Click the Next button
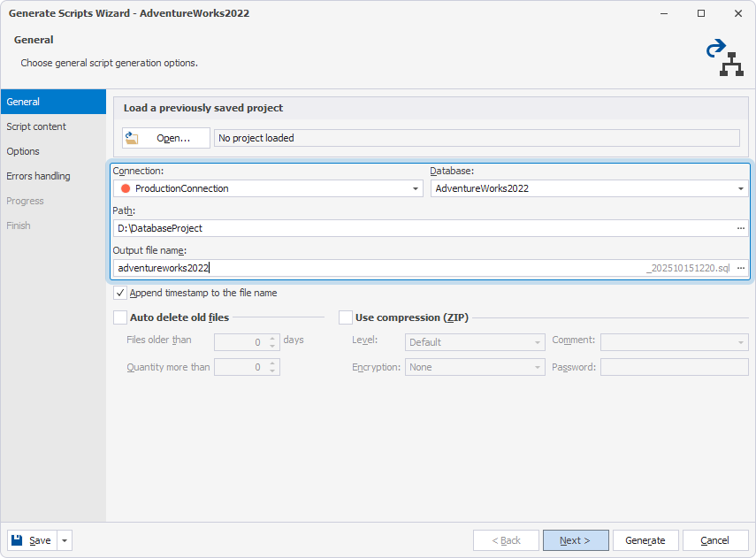Viewport: 756px width, 558px height. pyautogui.click(x=576, y=539)
